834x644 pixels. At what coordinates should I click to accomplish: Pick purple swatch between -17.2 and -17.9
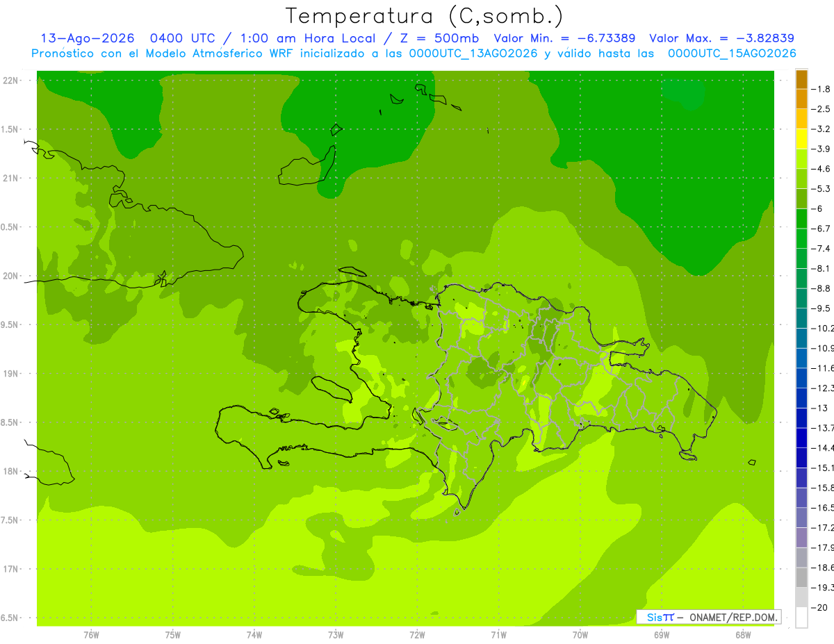coord(801,537)
